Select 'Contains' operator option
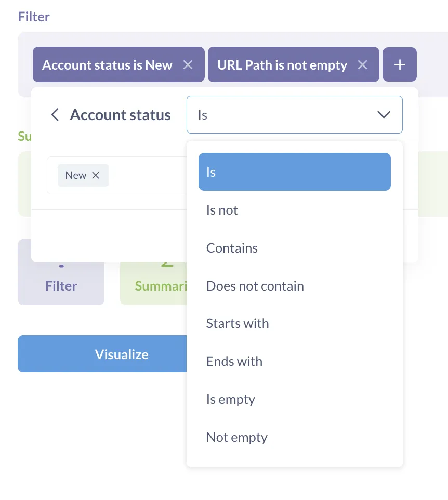 [232, 248]
